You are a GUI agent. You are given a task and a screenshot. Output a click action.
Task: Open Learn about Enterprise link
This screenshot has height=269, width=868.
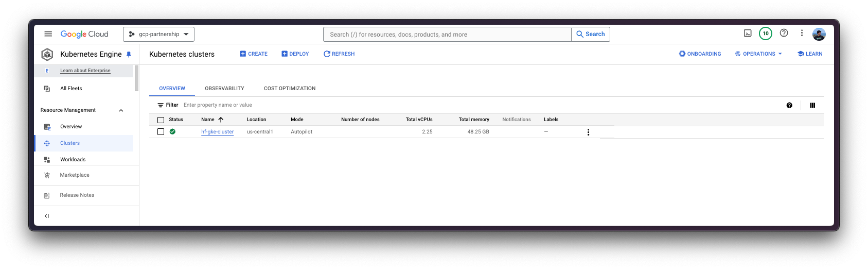pos(85,71)
